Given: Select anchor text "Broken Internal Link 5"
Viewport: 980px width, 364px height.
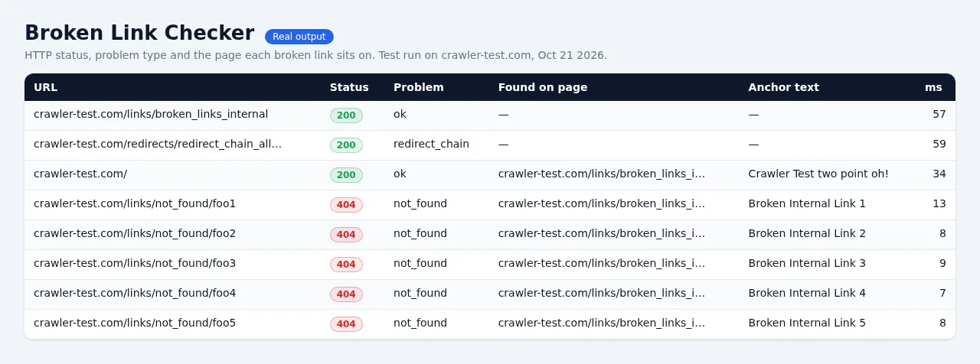Looking at the screenshot, I should point(807,323).
